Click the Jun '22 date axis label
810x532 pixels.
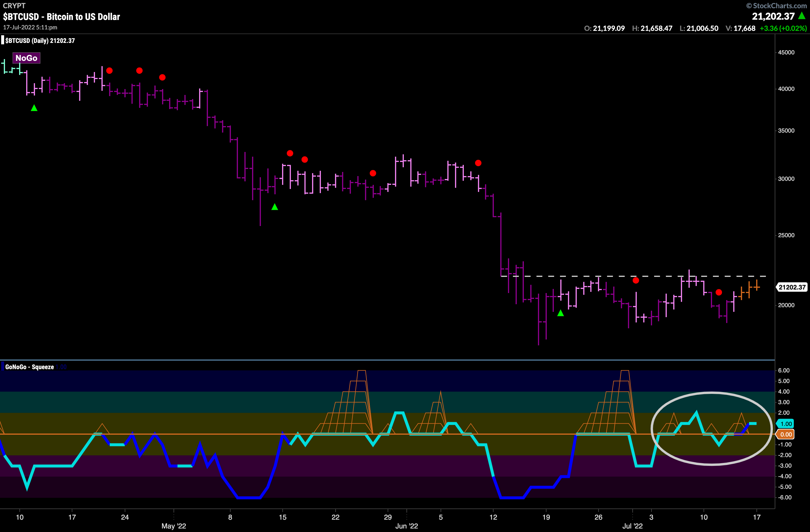coord(406,526)
